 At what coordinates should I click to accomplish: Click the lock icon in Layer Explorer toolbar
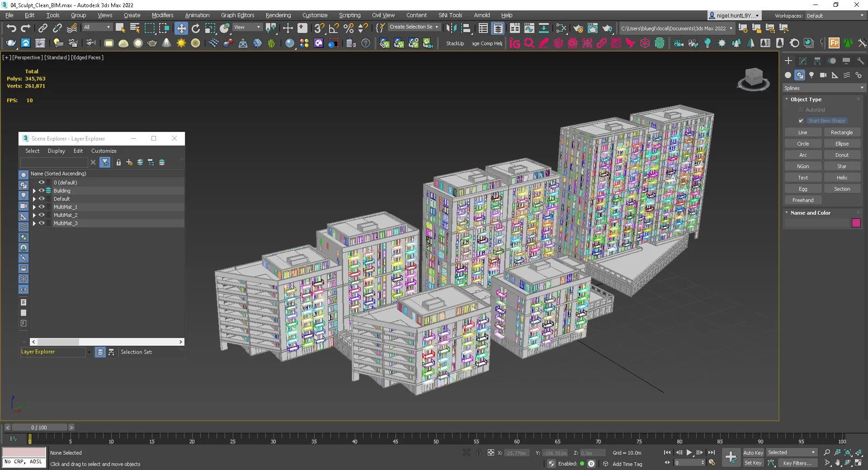[118, 162]
